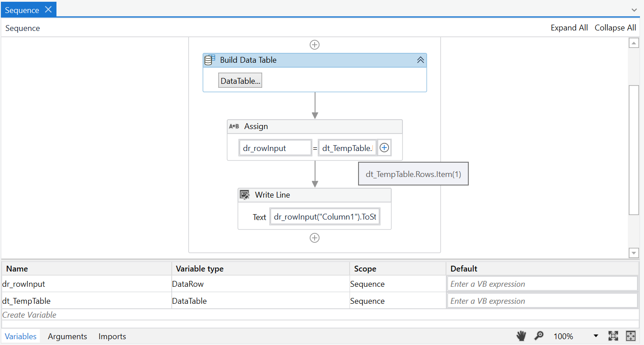Switch to the Arguments tab
This screenshot has width=644, height=345.
pos(67,336)
